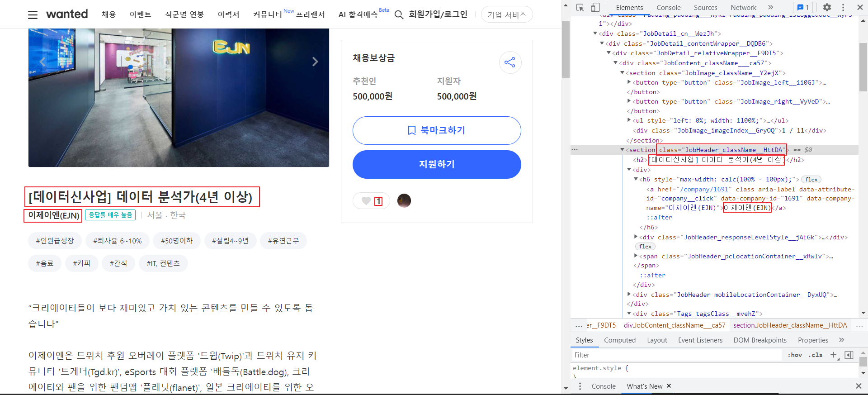Image resolution: width=868 pixels, height=395 pixels.
Task: Select the Properties pane tab
Action: point(813,340)
